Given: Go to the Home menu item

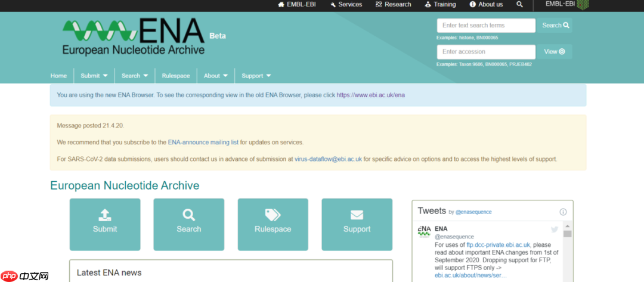Looking at the screenshot, I should pos(58,76).
